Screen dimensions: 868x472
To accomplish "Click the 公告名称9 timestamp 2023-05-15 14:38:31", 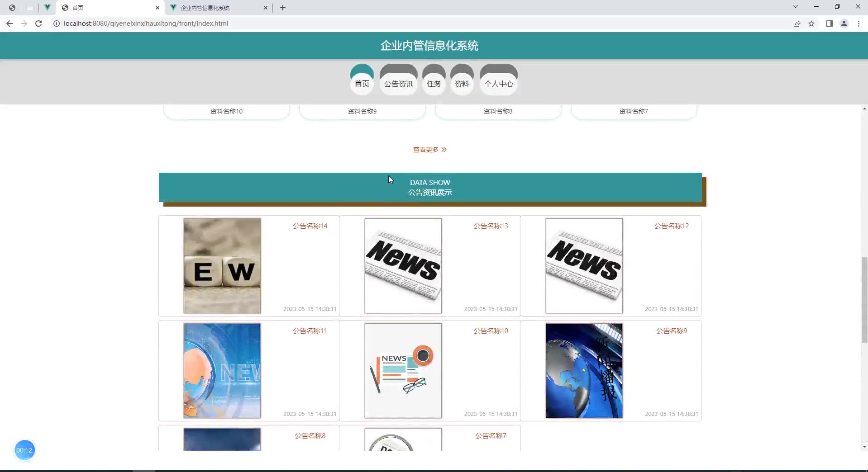I will coord(672,414).
